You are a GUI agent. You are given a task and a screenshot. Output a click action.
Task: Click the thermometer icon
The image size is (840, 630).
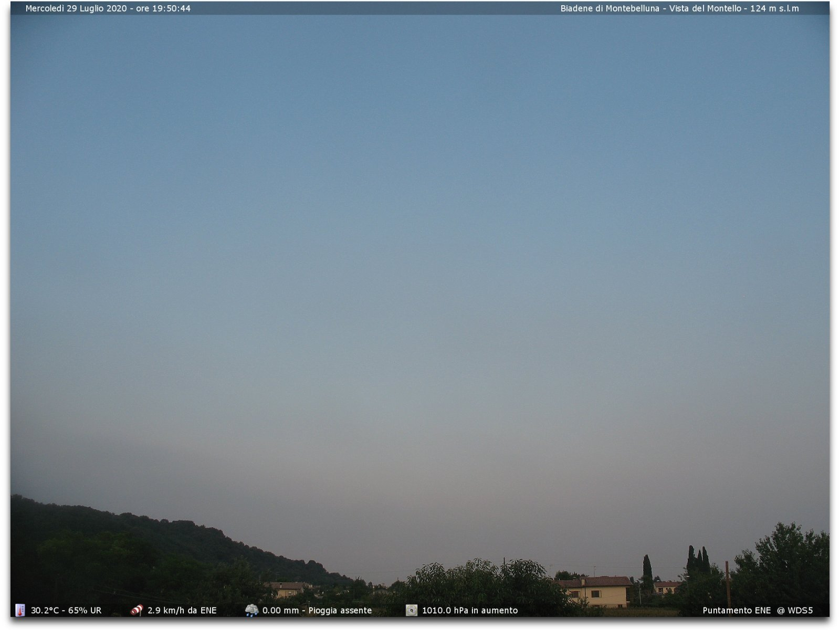(x=20, y=610)
